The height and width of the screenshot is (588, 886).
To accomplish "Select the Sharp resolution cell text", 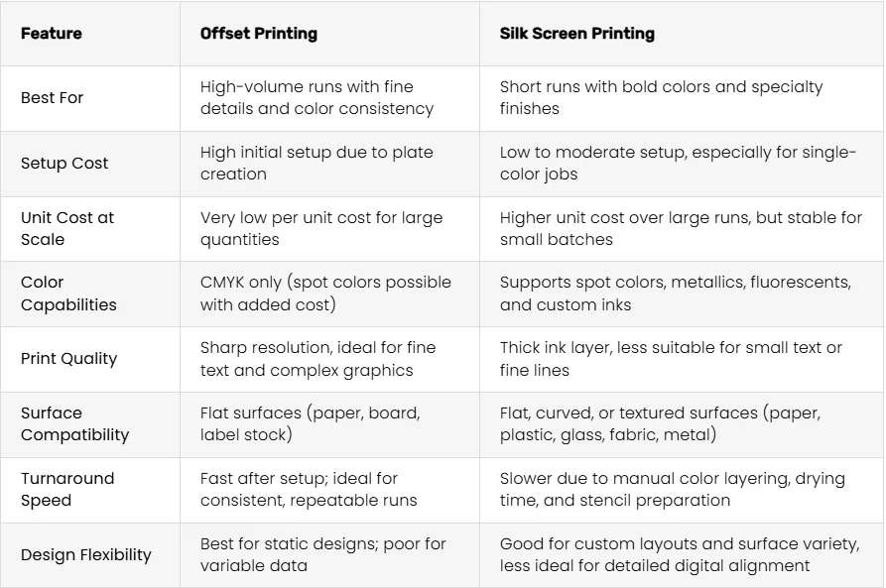I will coord(317,359).
